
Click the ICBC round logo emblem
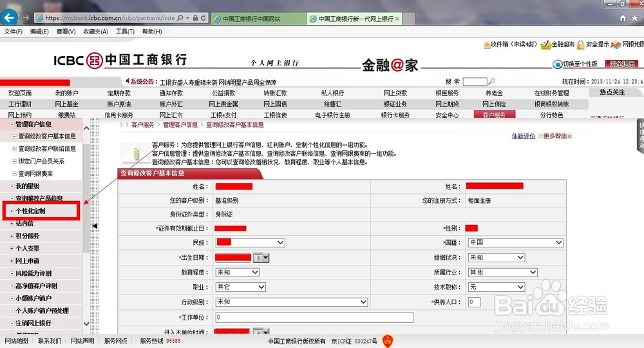[x=95, y=61]
